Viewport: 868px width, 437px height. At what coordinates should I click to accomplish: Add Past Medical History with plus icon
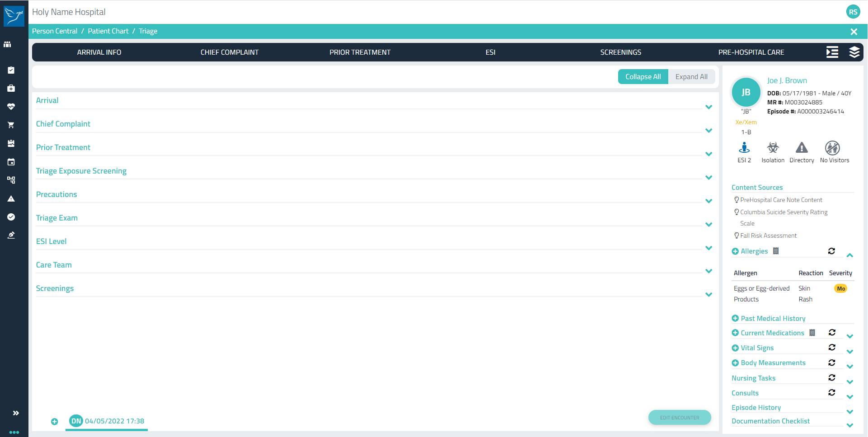[735, 319]
